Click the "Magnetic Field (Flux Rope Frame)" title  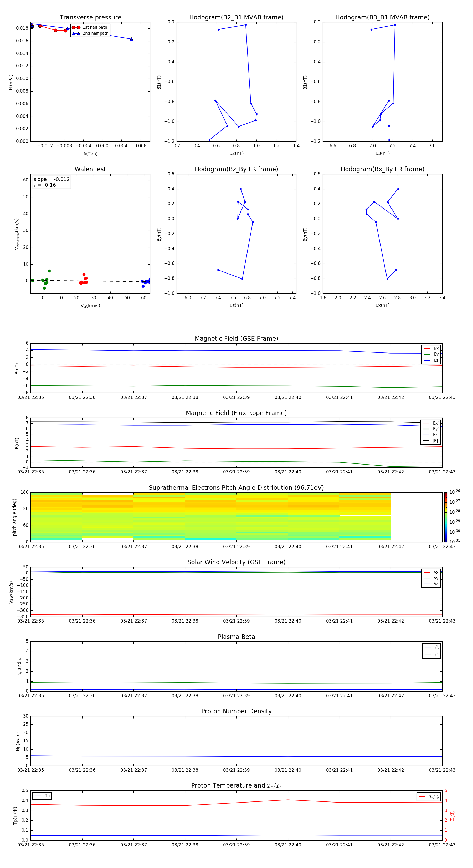(x=236, y=413)
